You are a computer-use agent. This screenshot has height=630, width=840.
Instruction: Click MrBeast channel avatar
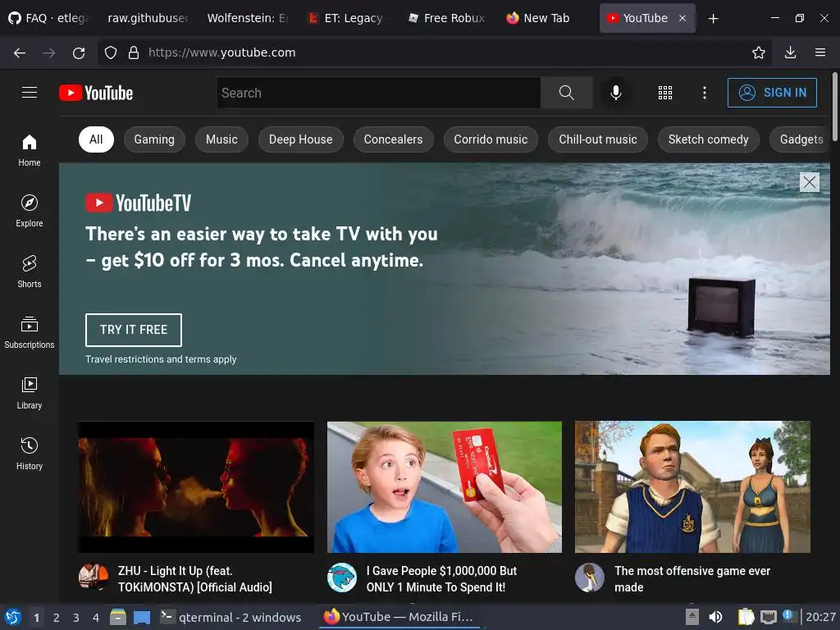(x=342, y=577)
